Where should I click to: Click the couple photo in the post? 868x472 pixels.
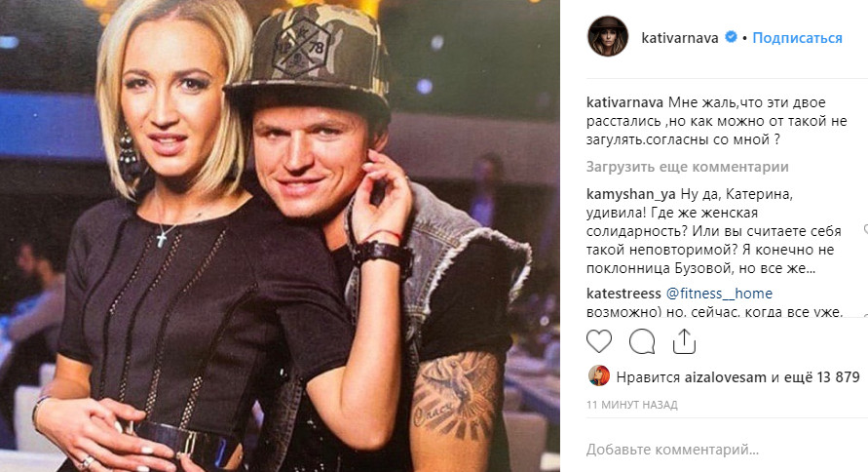pyautogui.click(x=280, y=236)
